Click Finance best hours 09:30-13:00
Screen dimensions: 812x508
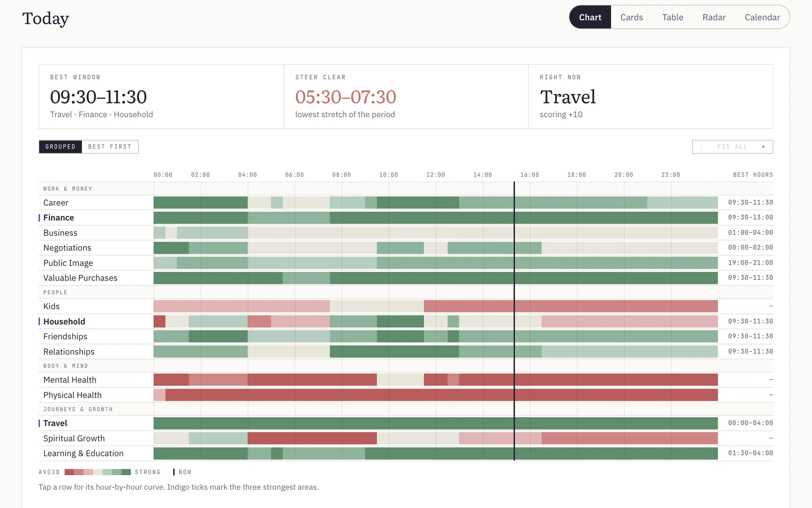[750, 217]
